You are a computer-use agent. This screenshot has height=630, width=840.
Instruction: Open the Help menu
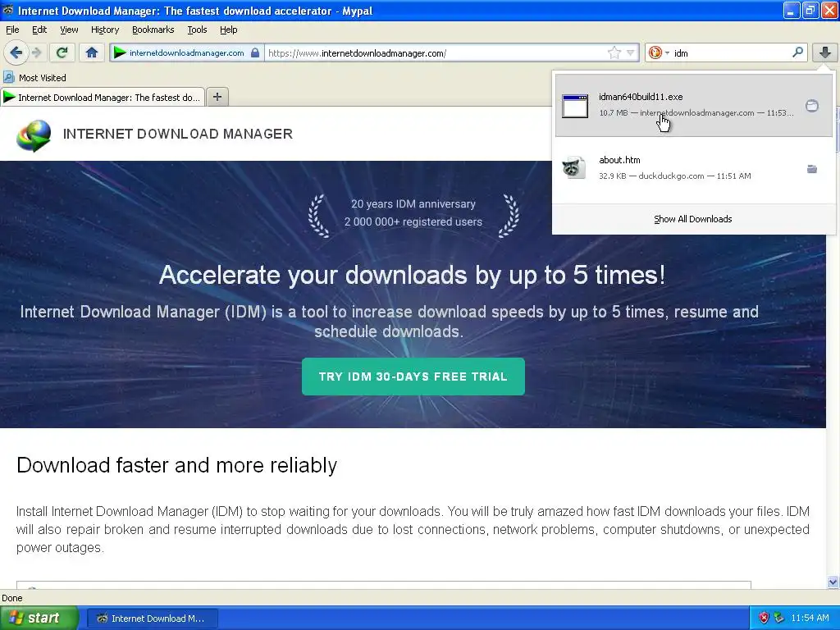point(228,30)
